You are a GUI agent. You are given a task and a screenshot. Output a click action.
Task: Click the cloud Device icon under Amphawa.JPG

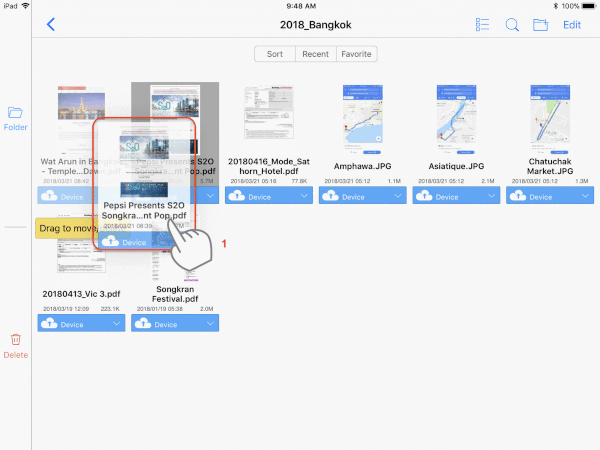(x=329, y=196)
